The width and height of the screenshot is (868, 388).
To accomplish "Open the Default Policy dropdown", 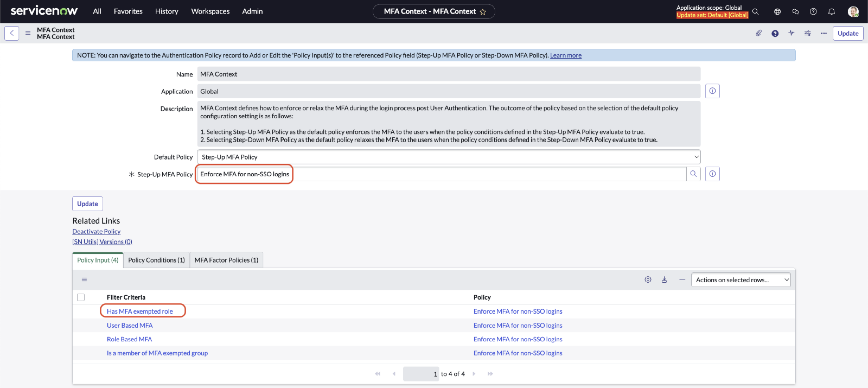I will click(x=449, y=157).
